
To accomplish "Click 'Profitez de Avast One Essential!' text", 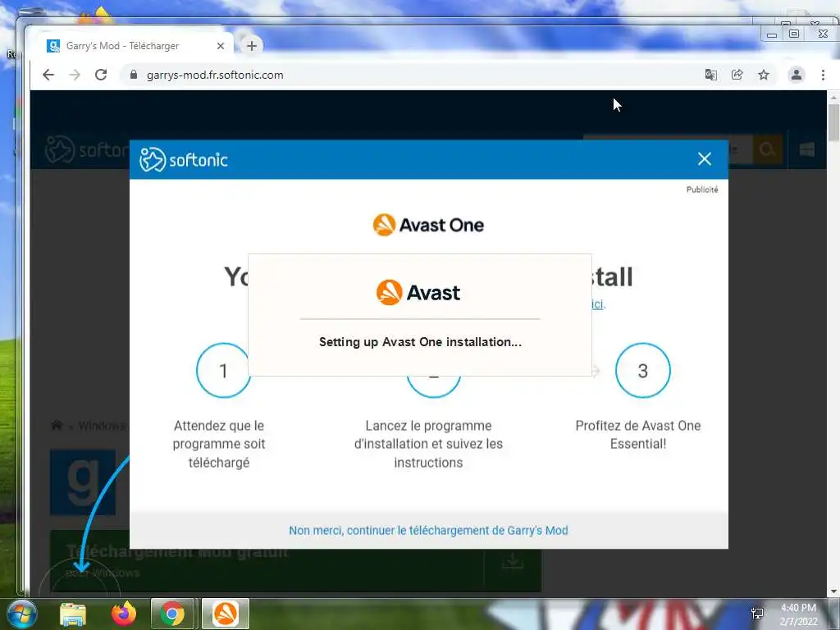I will pyautogui.click(x=638, y=435).
